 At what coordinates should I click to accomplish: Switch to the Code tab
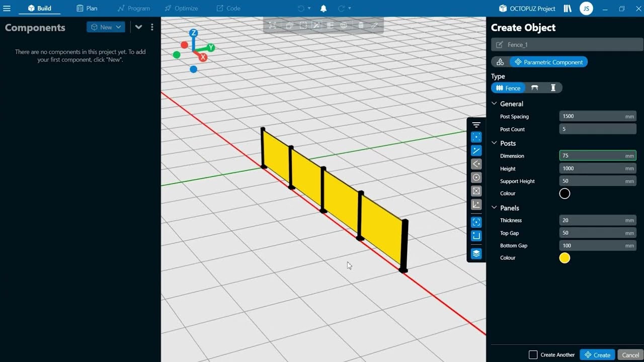228,8
